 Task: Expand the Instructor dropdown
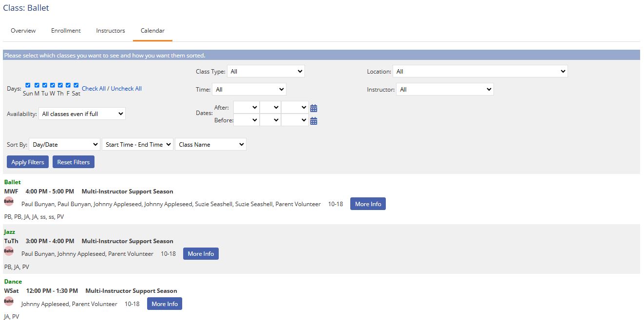point(444,90)
